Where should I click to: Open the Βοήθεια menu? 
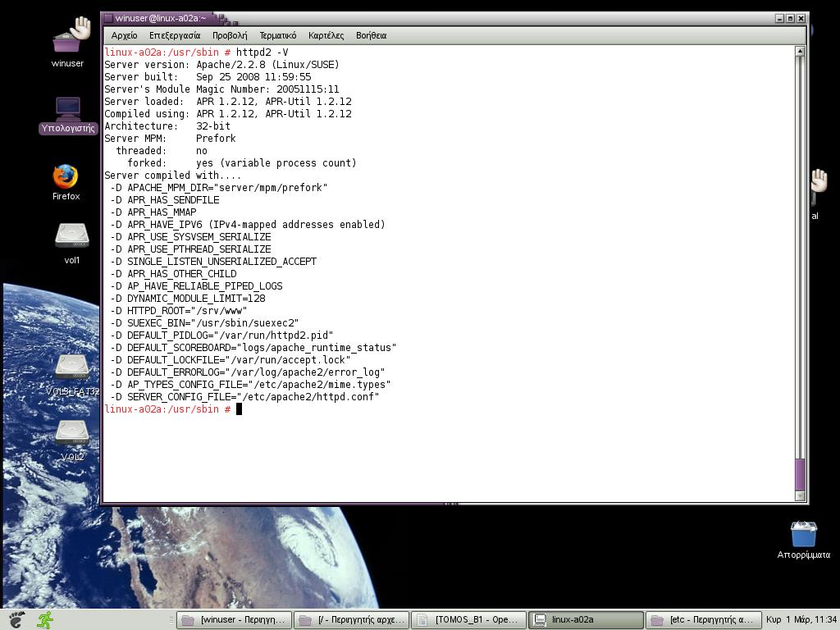(x=371, y=35)
